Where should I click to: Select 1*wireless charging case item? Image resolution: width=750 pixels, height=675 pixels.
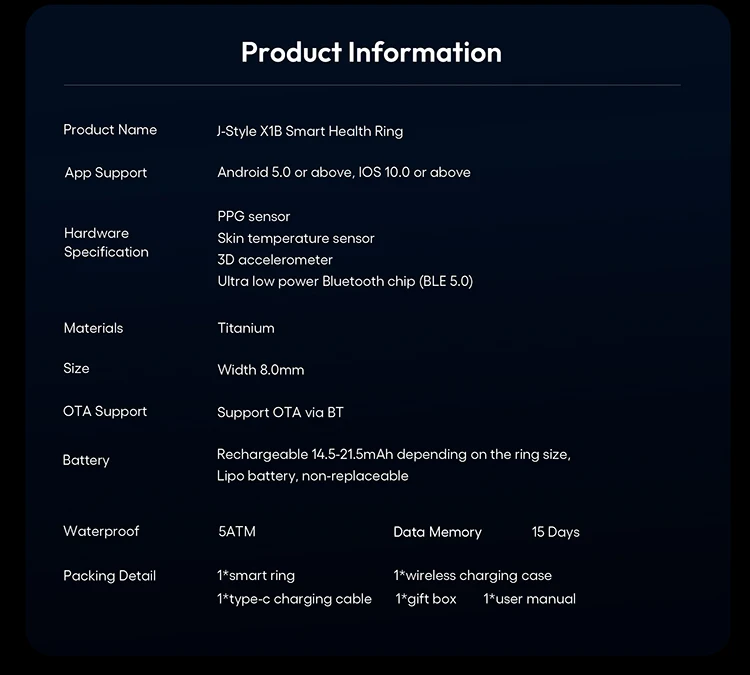coord(473,575)
